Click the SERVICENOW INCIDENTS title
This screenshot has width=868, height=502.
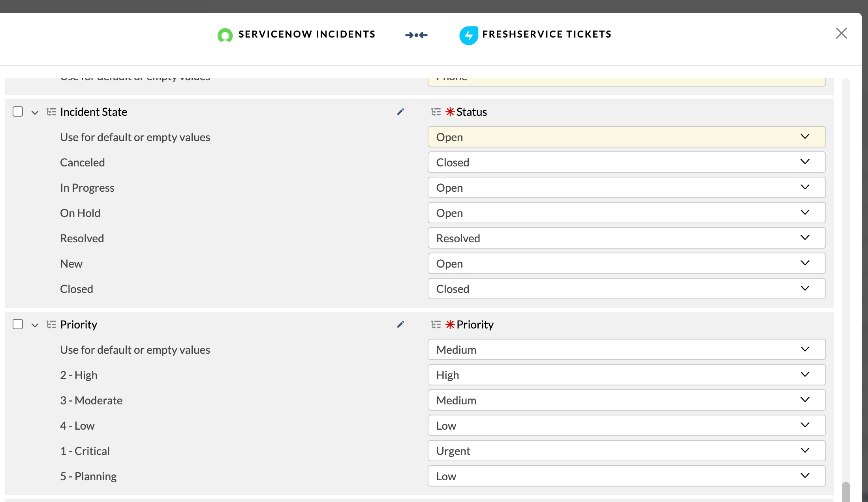307,34
